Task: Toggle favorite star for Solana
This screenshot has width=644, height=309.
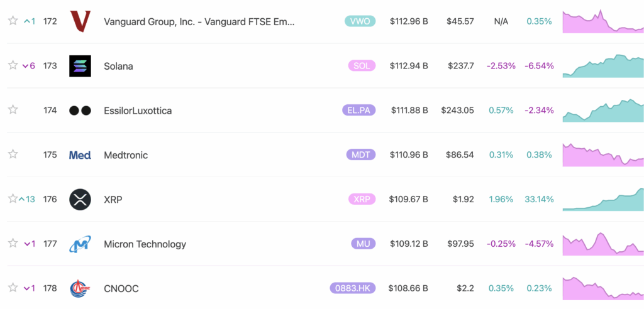Action: (x=13, y=65)
